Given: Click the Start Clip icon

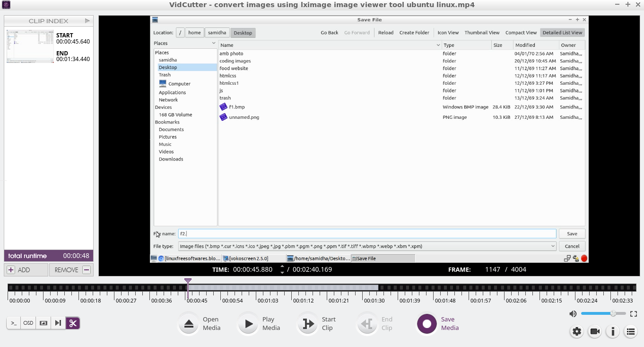Looking at the screenshot, I should pos(308,324).
